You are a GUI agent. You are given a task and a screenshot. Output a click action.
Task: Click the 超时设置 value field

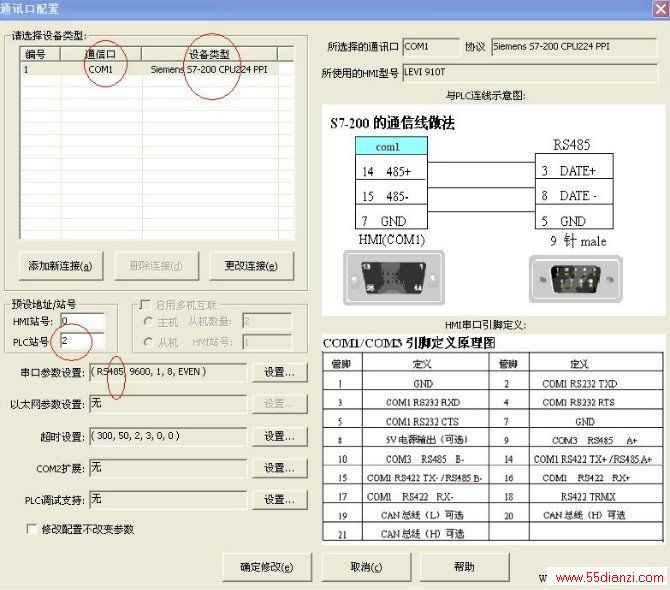[x=168, y=436]
